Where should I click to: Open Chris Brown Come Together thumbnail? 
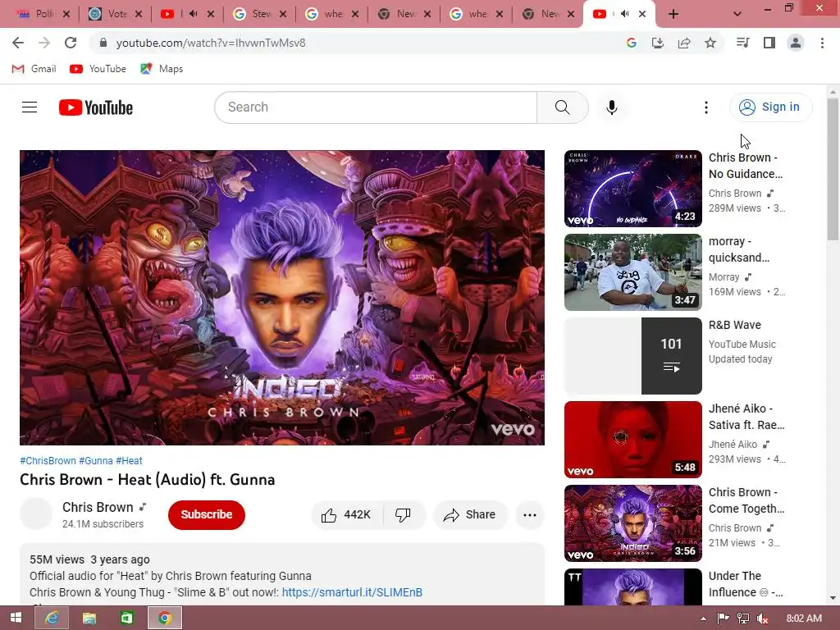point(632,523)
